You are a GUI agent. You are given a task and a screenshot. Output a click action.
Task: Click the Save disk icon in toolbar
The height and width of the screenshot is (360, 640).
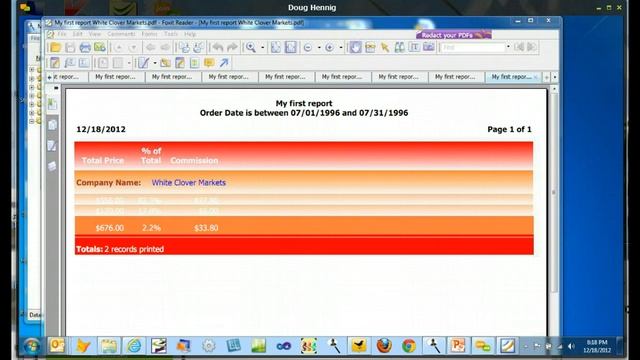(x=70, y=48)
